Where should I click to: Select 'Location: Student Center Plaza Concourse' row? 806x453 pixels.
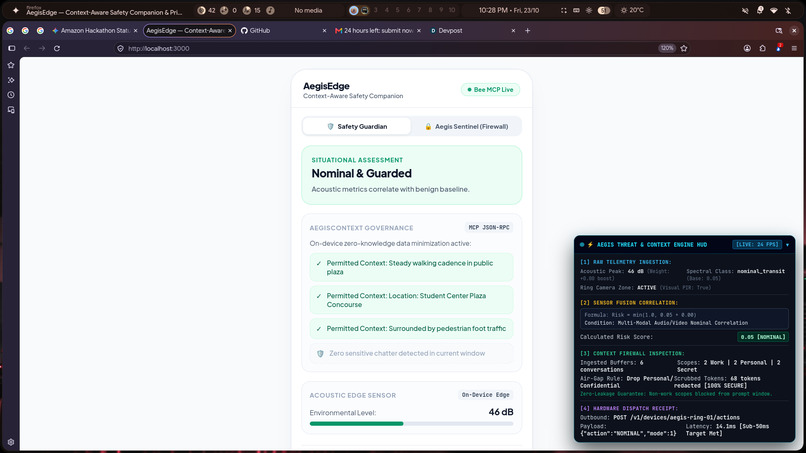(411, 300)
